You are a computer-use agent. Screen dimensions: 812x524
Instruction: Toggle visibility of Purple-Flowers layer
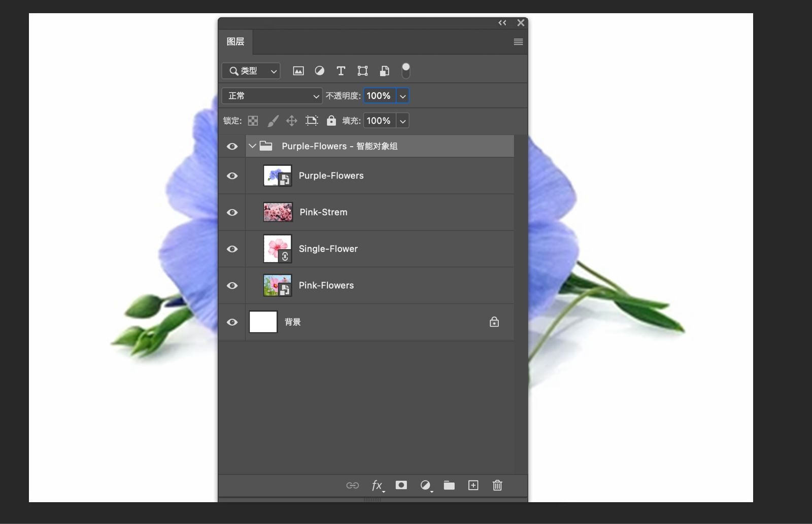tap(232, 176)
